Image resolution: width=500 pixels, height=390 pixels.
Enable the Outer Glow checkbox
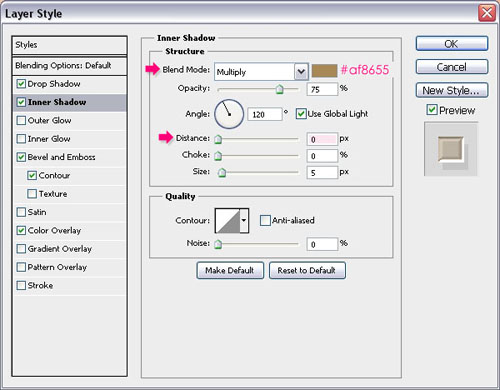tap(21, 120)
